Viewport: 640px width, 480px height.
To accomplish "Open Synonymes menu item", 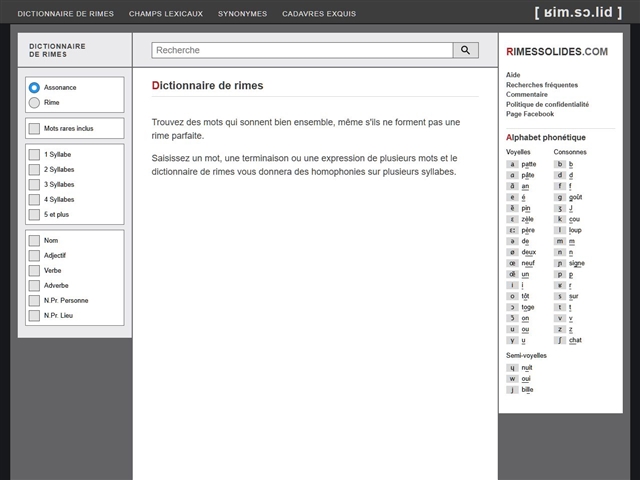I will click(x=242, y=14).
